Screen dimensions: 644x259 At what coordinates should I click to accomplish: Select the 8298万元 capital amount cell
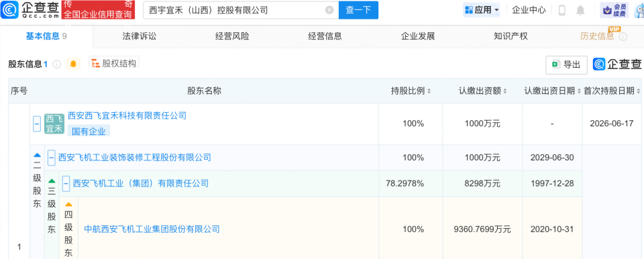[x=482, y=183]
